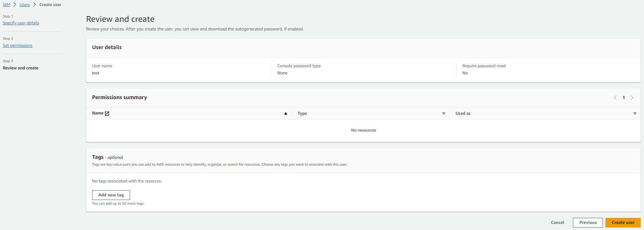
Task: Go to next permissions page chevron
Action: tap(631, 98)
